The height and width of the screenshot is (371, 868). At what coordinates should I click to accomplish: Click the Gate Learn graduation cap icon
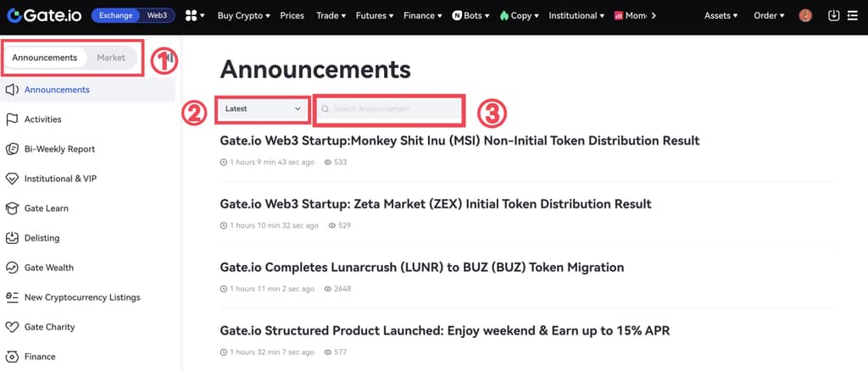(x=12, y=208)
